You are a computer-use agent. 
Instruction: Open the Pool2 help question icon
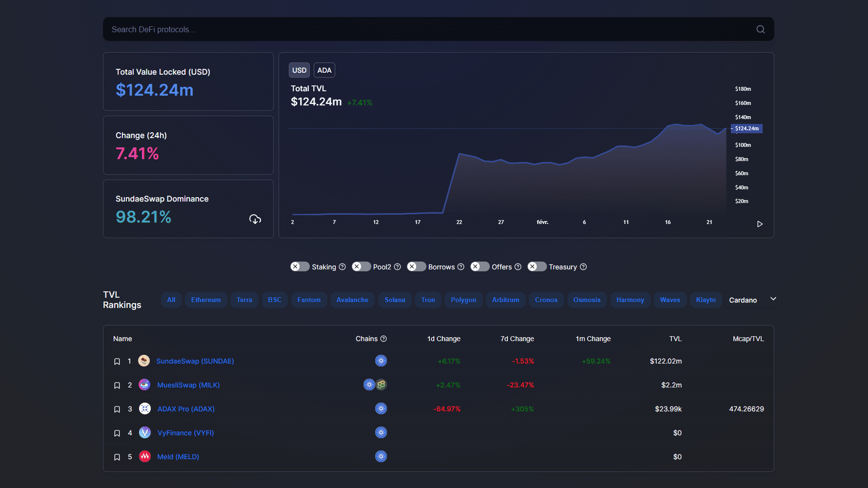tap(397, 267)
